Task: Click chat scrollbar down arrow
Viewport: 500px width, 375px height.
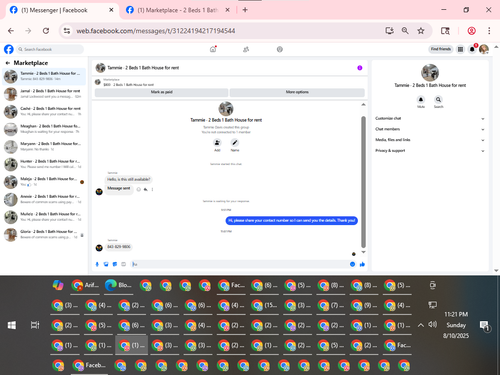Action: 363,252
